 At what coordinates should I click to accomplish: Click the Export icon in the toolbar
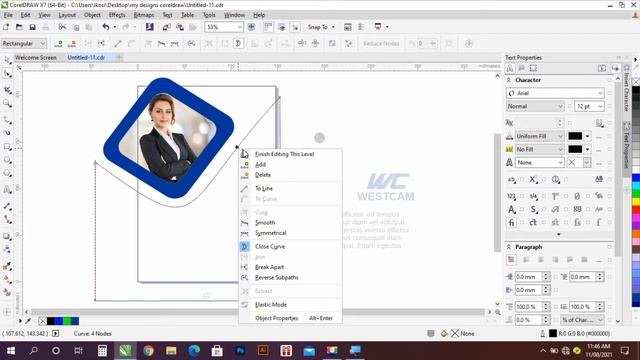(x=180, y=27)
